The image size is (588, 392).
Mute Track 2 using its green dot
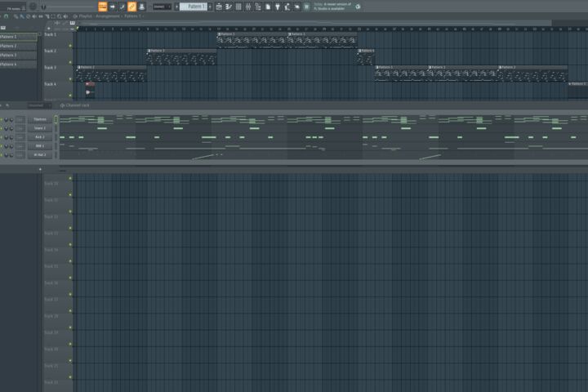pos(70,62)
